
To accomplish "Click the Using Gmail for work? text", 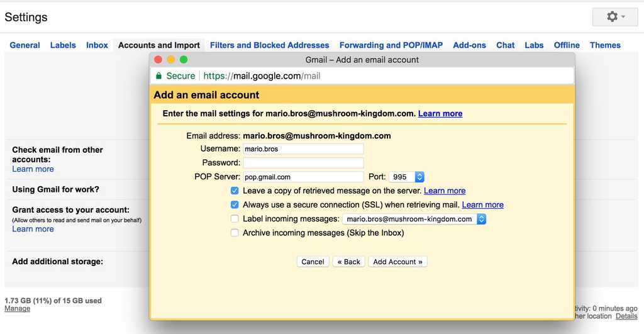I will coord(55,189).
